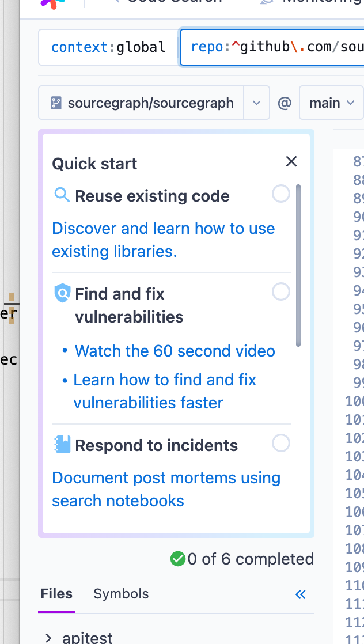Click the green checkmark completion icon
The width and height of the screenshot is (364, 644).
178,559
